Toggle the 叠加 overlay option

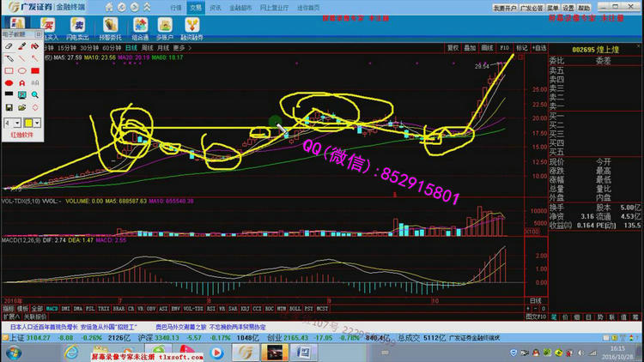(x=471, y=48)
